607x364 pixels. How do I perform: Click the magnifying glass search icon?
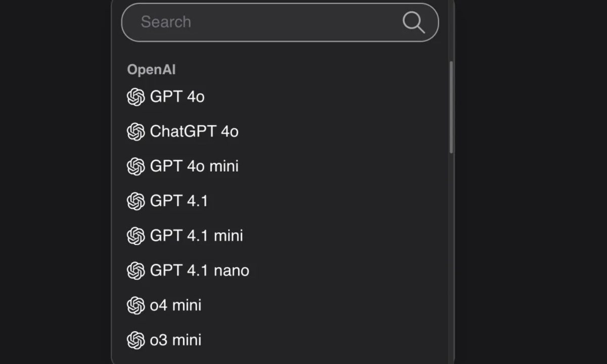414,22
